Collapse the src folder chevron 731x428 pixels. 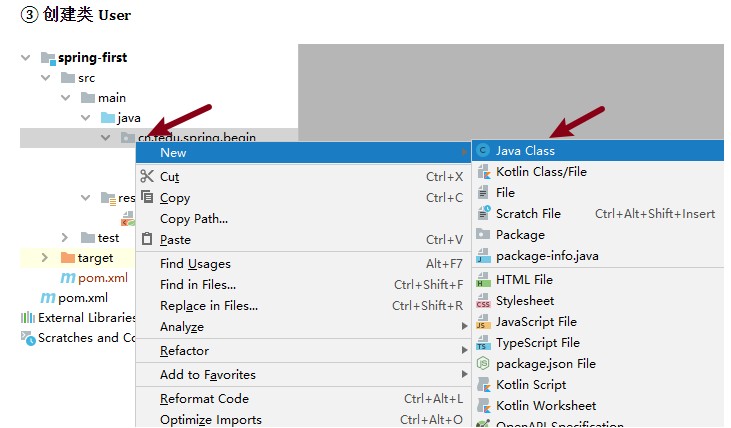pos(46,77)
